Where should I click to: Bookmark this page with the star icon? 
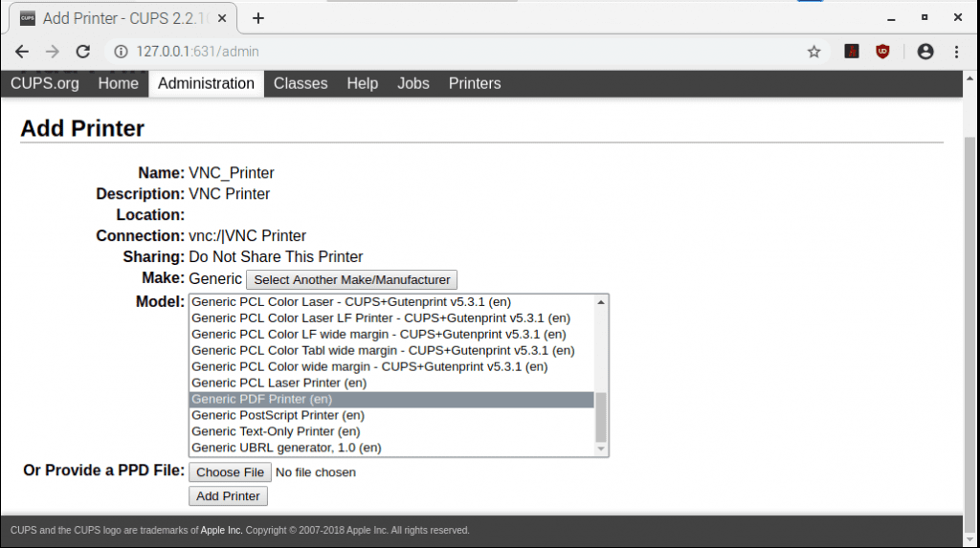[x=813, y=52]
